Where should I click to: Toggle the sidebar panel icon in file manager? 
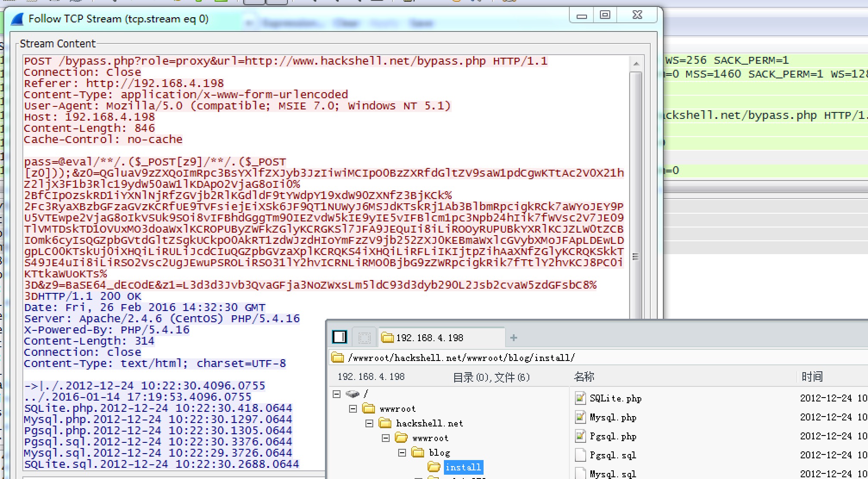click(340, 337)
